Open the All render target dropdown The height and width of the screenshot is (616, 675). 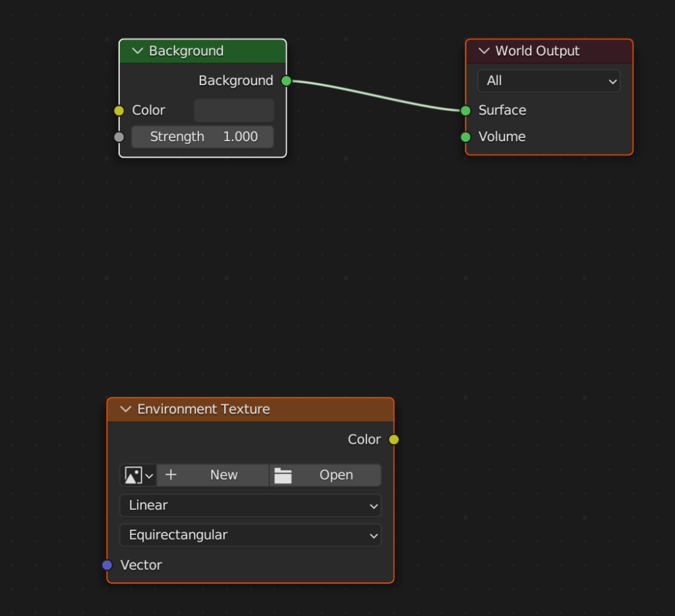click(x=548, y=80)
